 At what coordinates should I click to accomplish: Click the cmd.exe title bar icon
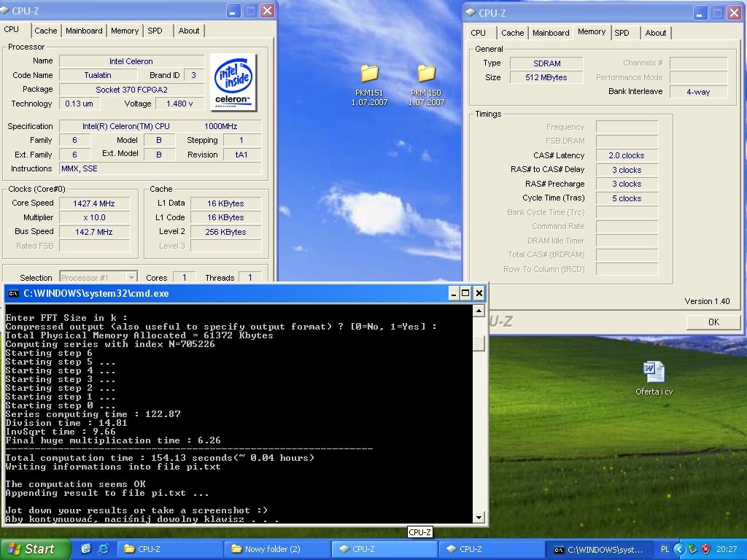pos(13,293)
